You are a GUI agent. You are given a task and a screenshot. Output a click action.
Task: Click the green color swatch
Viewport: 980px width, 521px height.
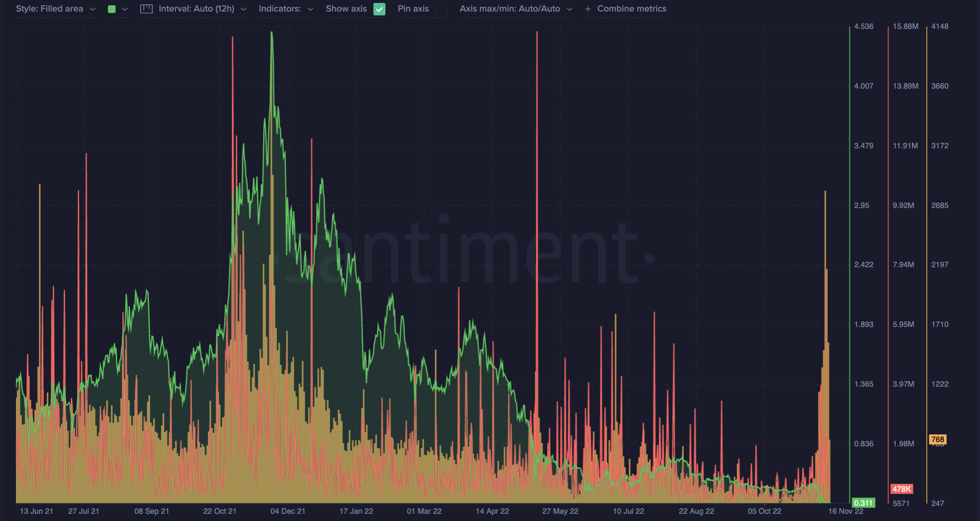(x=112, y=9)
